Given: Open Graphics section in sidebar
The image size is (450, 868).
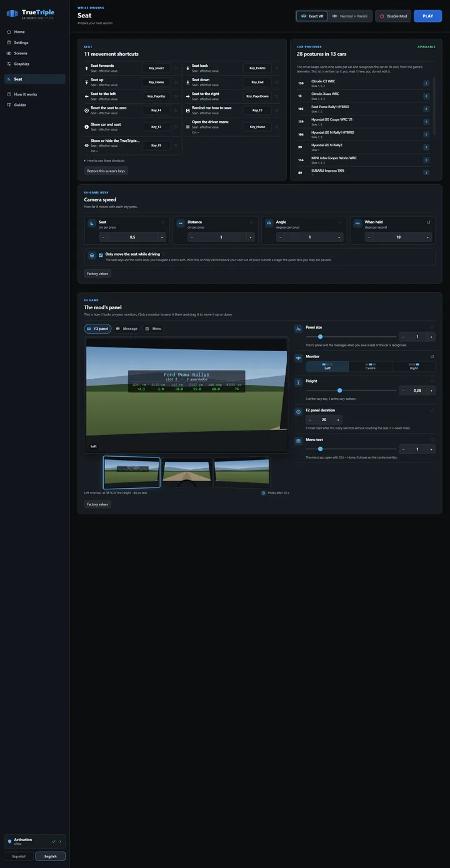Looking at the screenshot, I should pyautogui.click(x=34, y=64).
